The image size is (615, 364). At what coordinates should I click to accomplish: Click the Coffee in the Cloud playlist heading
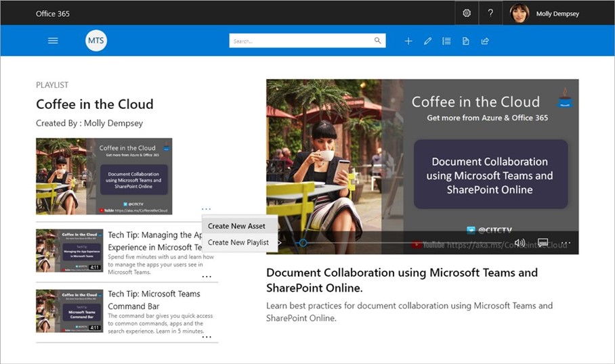95,104
